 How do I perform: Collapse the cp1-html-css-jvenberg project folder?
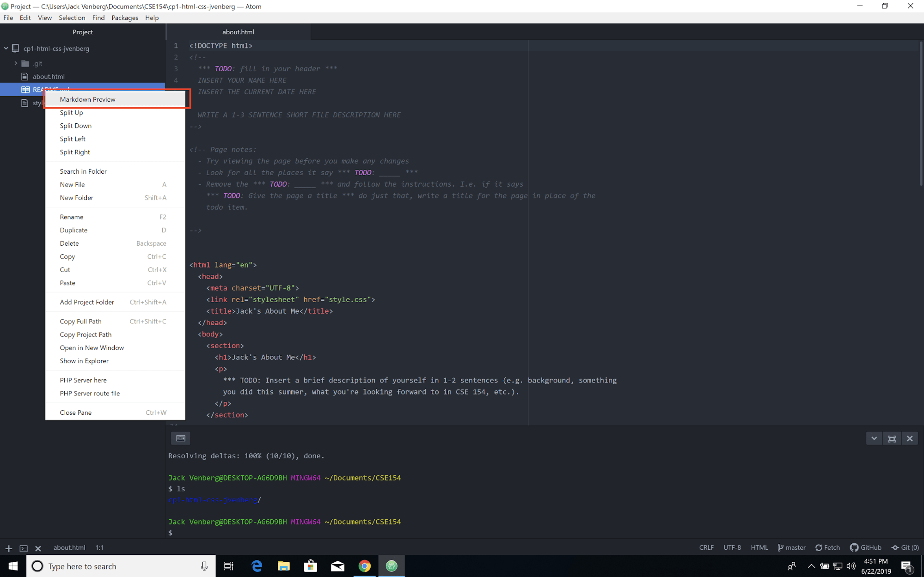(x=6, y=48)
